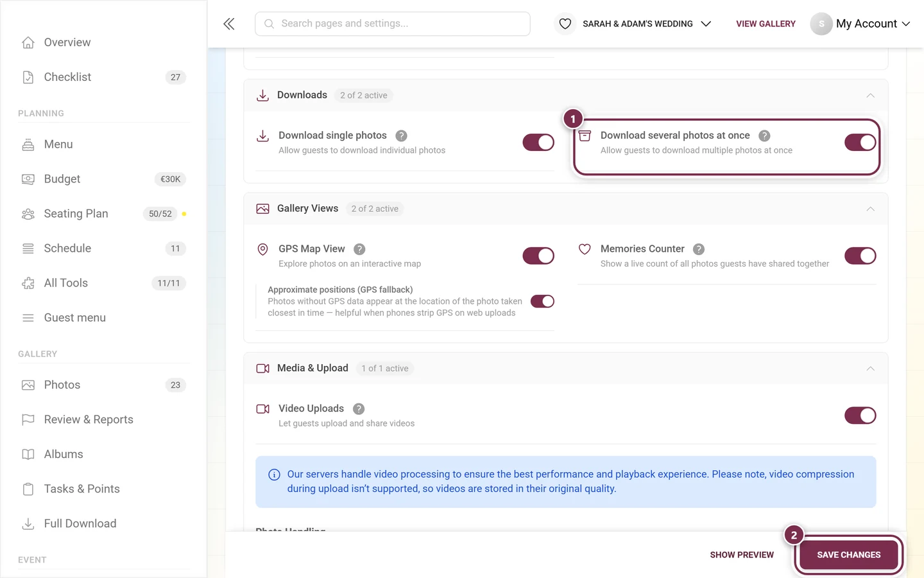Image resolution: width=924 pixels, height=578 pixels.
Task: Click the Save Changes button
Action: pos(848,555)
